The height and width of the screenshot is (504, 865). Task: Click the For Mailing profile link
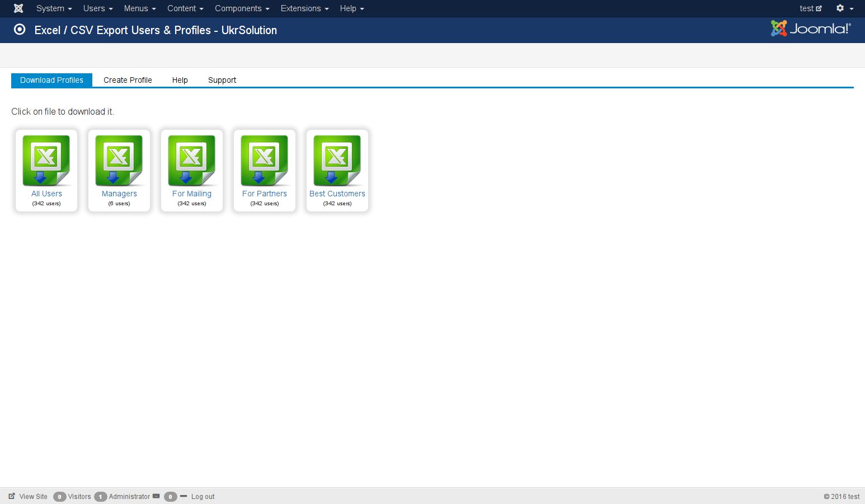(x=192, y=194)
